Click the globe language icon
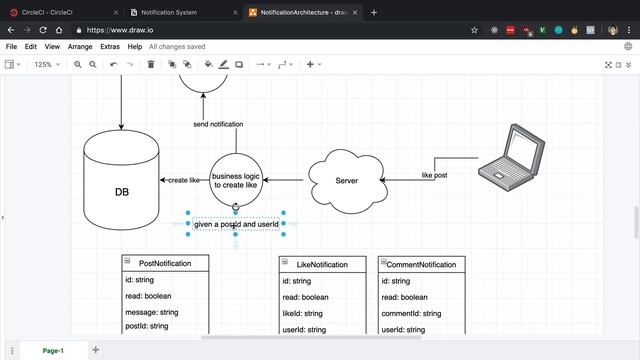640x360 pixels. 628,47
